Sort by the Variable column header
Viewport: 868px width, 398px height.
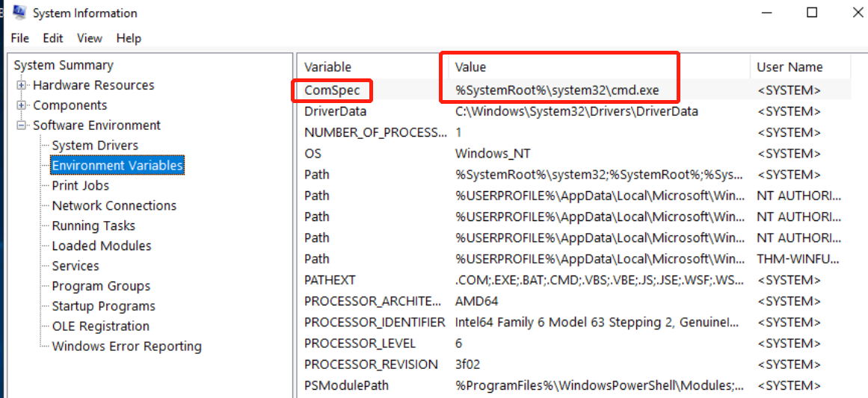click(x=327, y=67)
